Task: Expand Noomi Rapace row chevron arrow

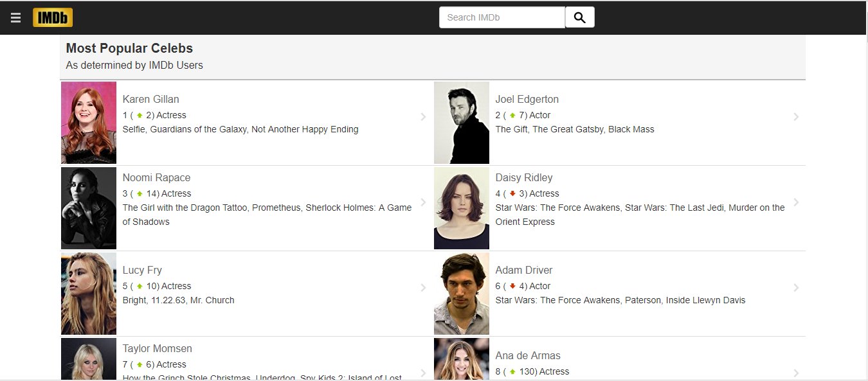Action: pyautogui.click(x=423, y=202)
